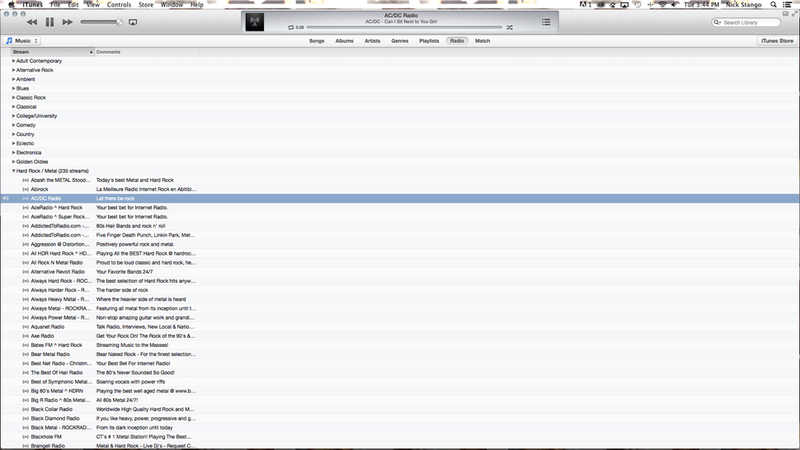Collapse the Hard Rock / Metal category
This screenshot has height=450, width=800.
pos(14,171)
